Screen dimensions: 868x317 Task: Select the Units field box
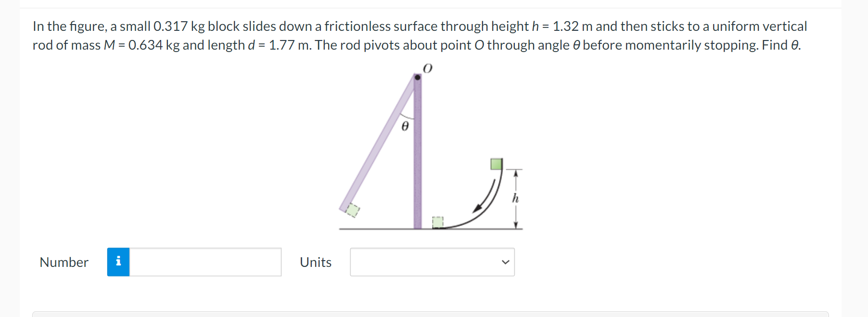[432, 262]
